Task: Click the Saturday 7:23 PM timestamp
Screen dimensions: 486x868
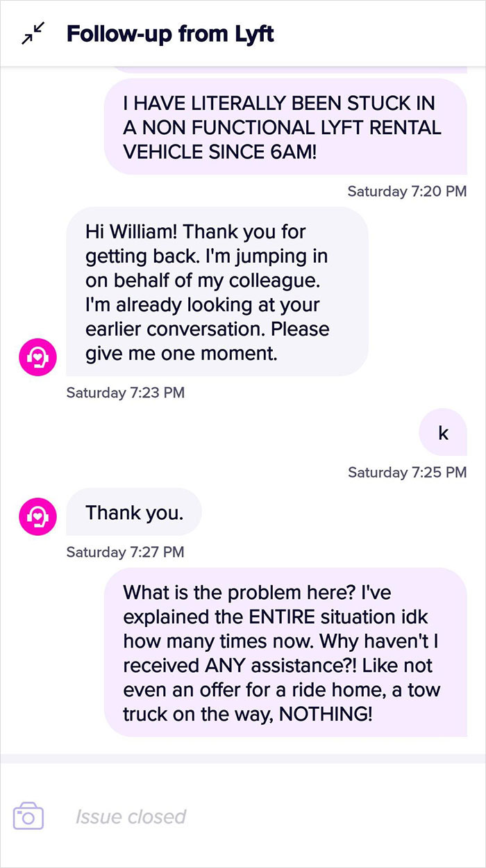Action: click(125, 392)
